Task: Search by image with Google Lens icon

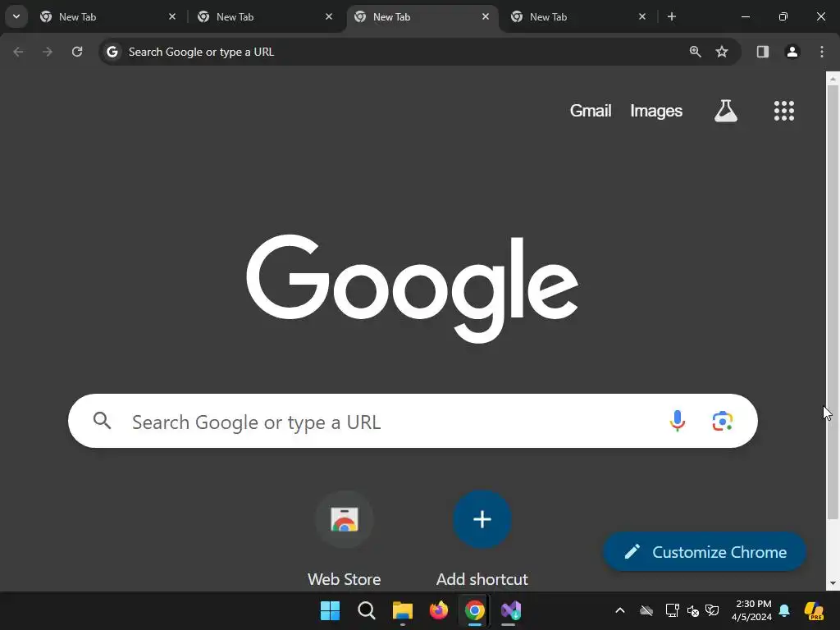Action: coord(723,421)
